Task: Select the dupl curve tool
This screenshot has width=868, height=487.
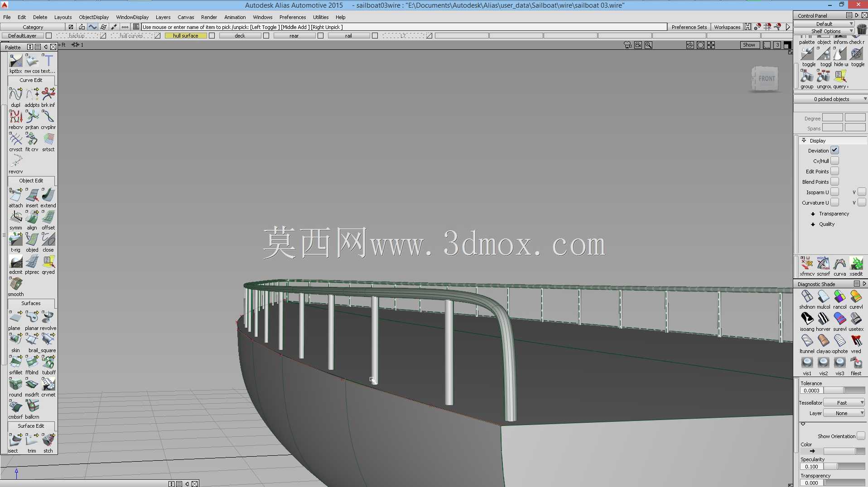Action: pyautogui.click(x=15, y=95)
